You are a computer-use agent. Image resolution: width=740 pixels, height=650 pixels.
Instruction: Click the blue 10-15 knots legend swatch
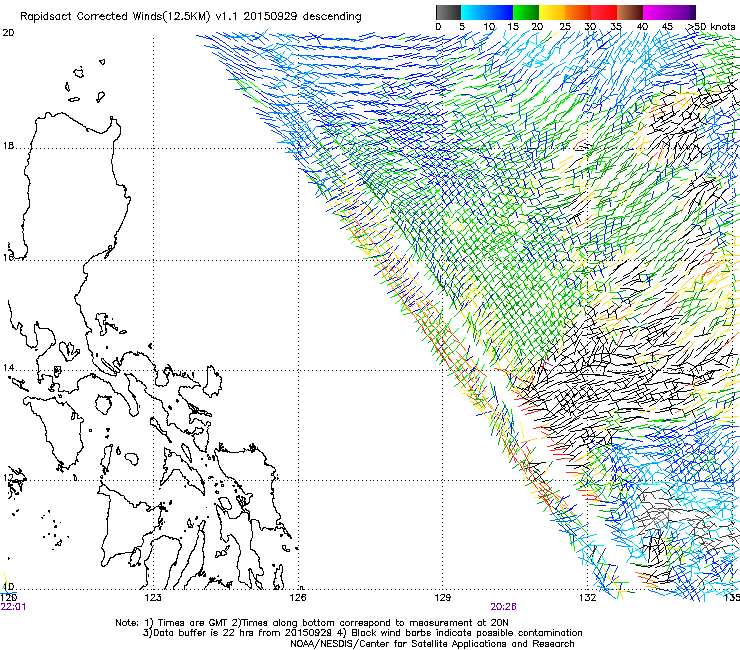pos(500,12)
